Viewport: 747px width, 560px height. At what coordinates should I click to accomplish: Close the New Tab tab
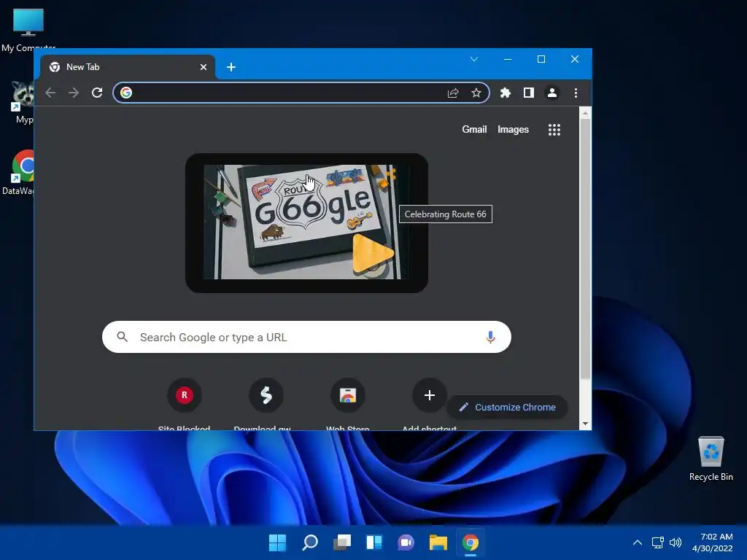click(204, 67)
